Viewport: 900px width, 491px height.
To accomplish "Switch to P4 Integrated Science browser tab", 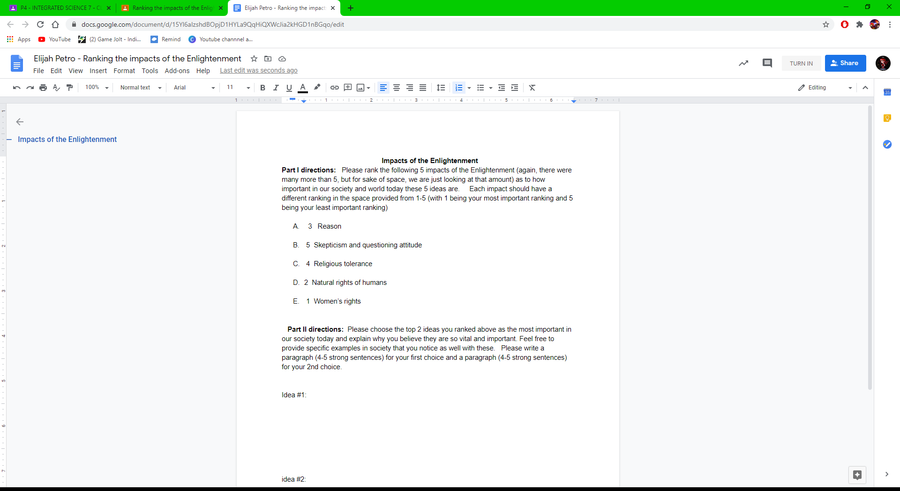I will coord(60,8).
